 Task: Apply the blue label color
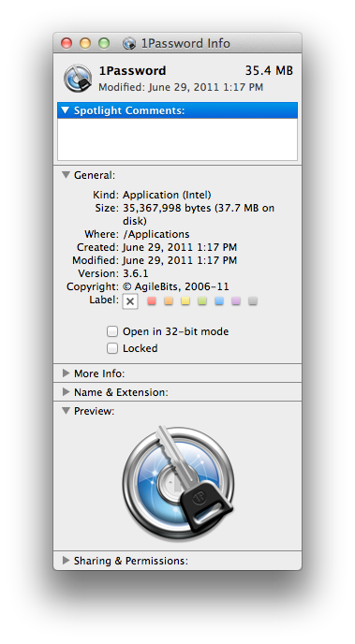click(x=219, y=301)
